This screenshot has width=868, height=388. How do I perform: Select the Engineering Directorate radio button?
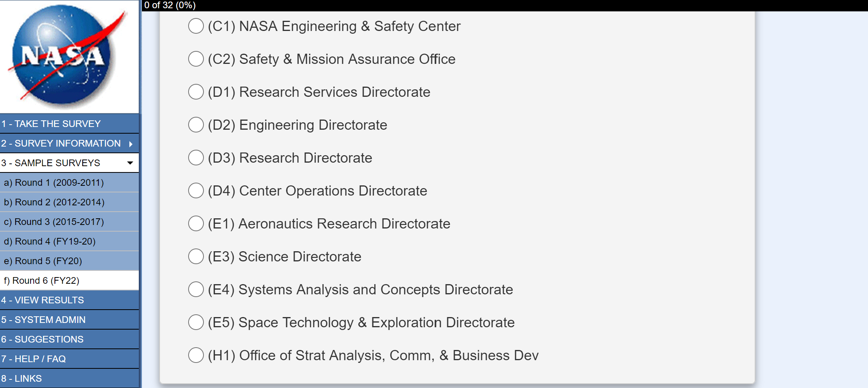point(196,125)
